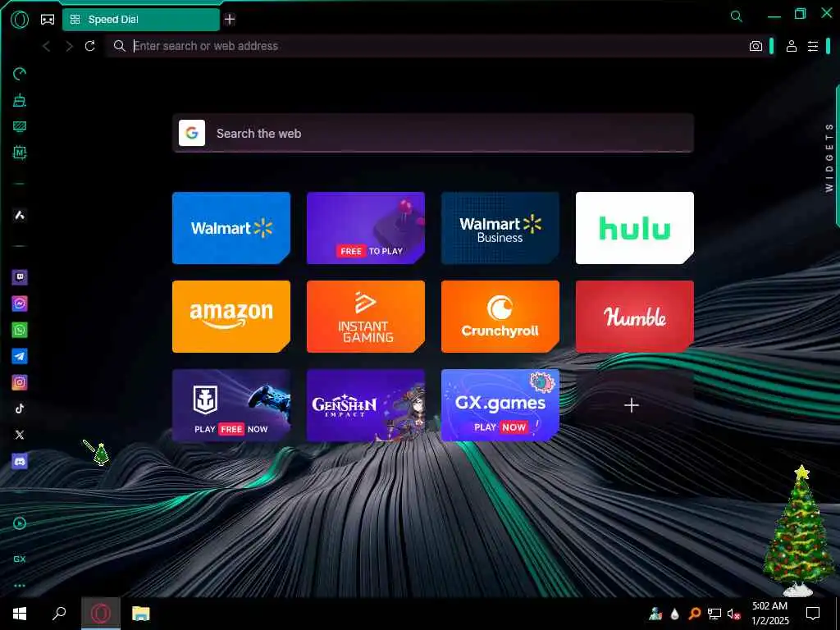The height and width of the screenshot is (630, 840).
Task: Open the Windows Start menu
Action: pos(20,614)
